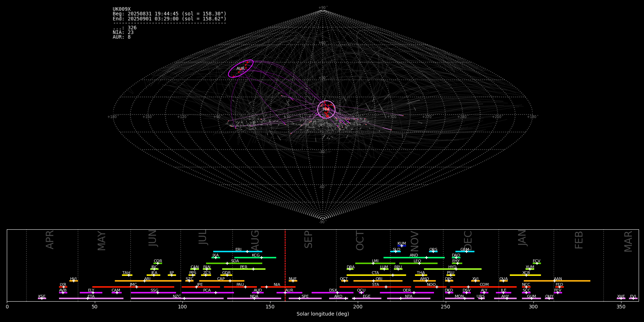Click the green COR shower bar
Screen dimensions: 644x322
tap(158, 263)
